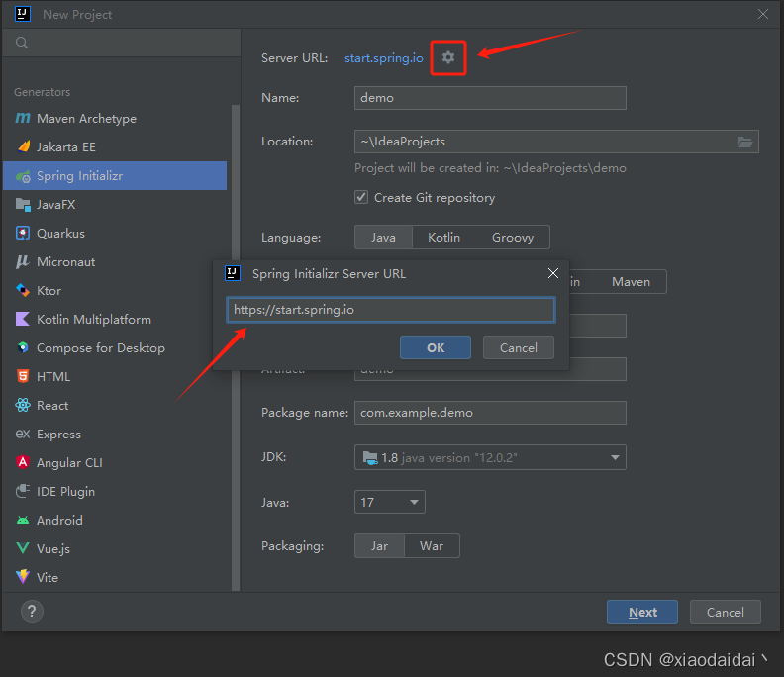The height and width of the screenshot is (677, 784).
Task: Select IDE Plugin generator
Action: tap(115, 492)
